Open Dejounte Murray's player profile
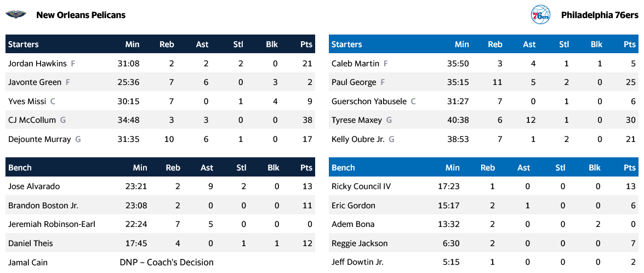The height and width of the screenshot is (273, 644). click(x=39, y=139)
